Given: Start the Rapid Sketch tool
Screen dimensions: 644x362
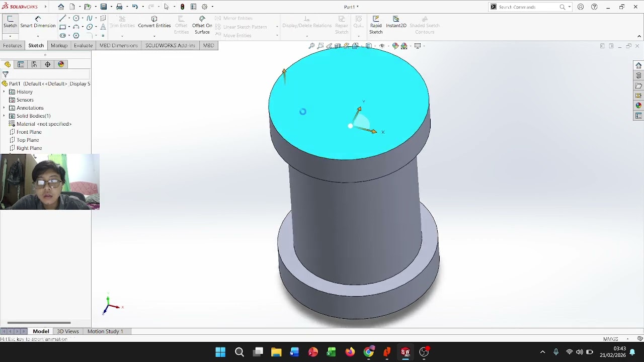Looking at the screenshot, I should [376, 25].
